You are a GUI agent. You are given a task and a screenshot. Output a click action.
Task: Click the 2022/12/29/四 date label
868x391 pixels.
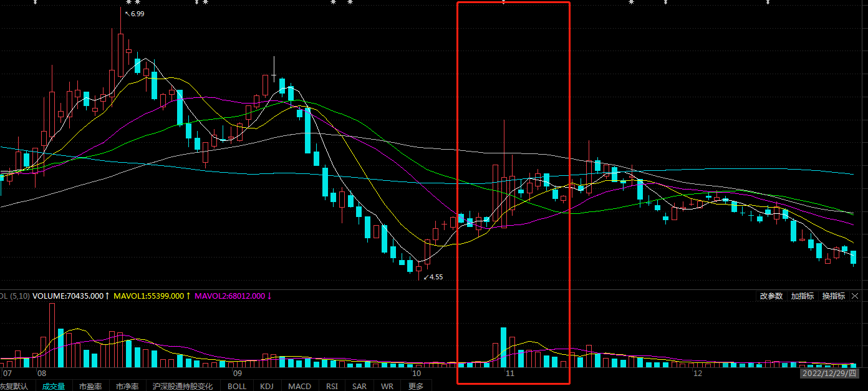coord(830,373)
